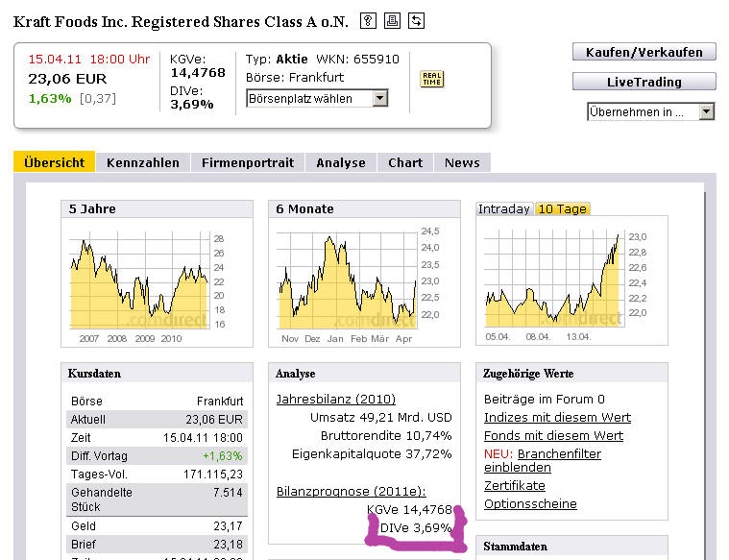Open the Zertifikate link
Image resolution: width=729 pixels, height=560 pixels.
coord(514,486)
